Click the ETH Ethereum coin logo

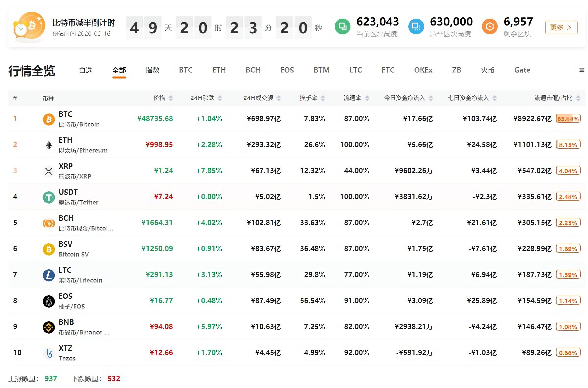49,145
